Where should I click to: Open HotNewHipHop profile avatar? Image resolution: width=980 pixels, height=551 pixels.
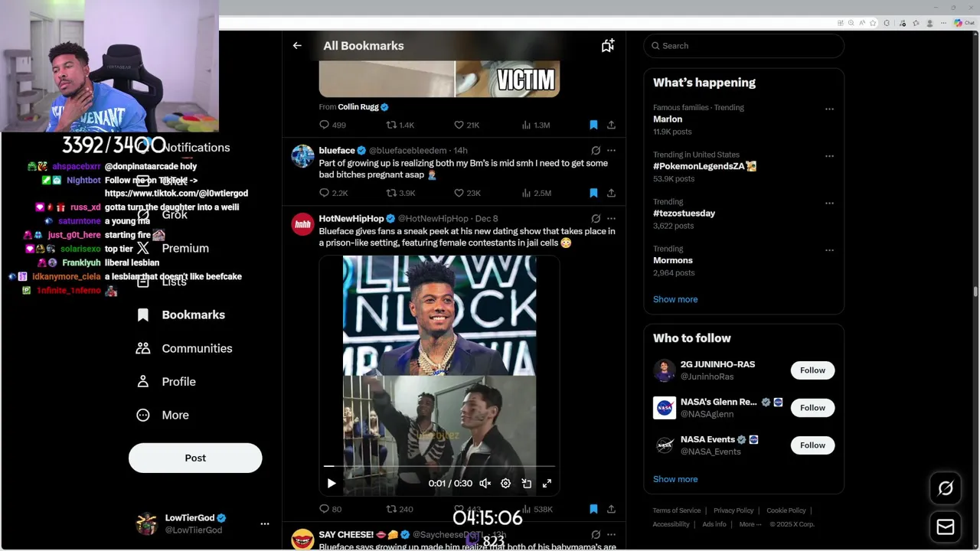coord(303,224)
